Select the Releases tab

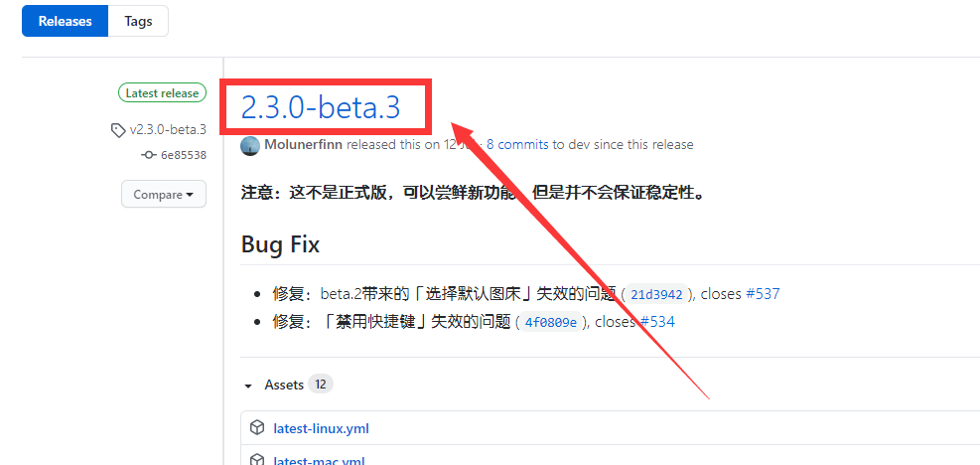point(65,21)
